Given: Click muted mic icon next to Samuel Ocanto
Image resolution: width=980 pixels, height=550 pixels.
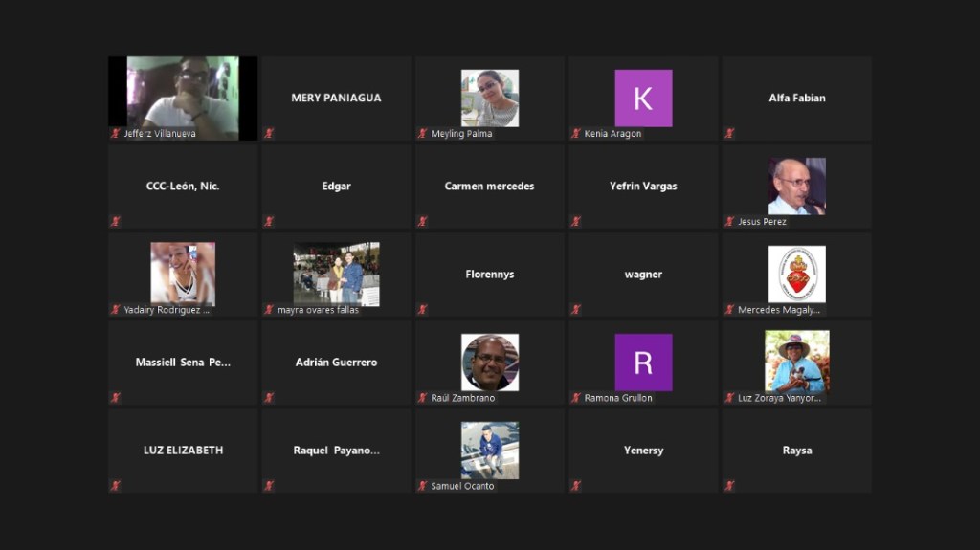Looking at the screenshot, I should click(x=422, y=486).
